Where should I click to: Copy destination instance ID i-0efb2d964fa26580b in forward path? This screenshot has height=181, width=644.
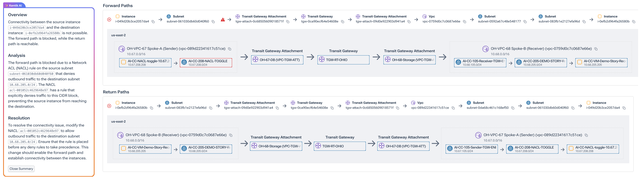[634, 22]
